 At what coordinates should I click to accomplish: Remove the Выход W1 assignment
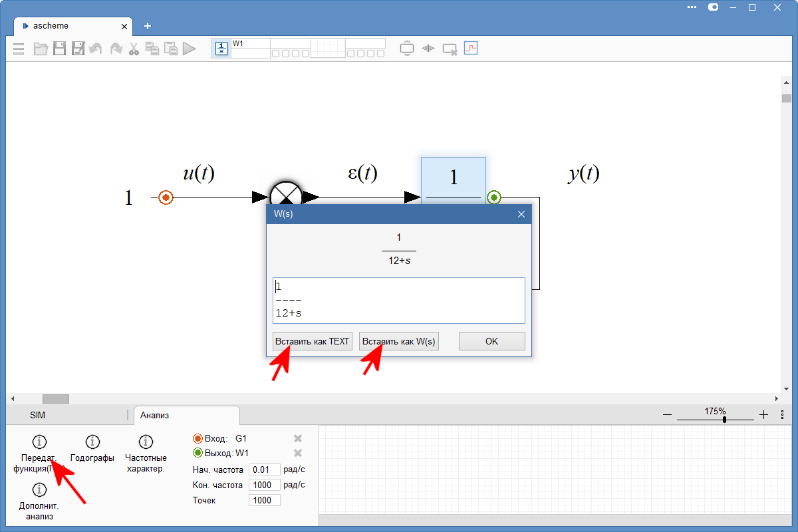tap(298, 453)
